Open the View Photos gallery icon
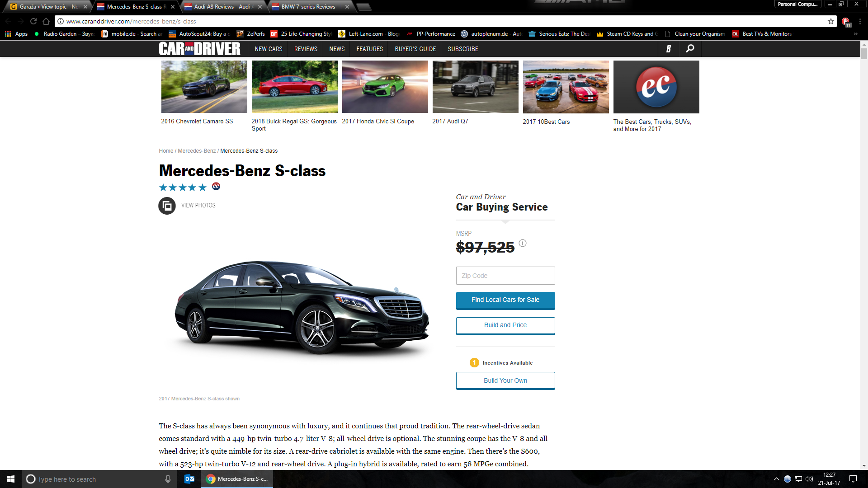The width and height of the screenshot is (868, 488). 167,206
